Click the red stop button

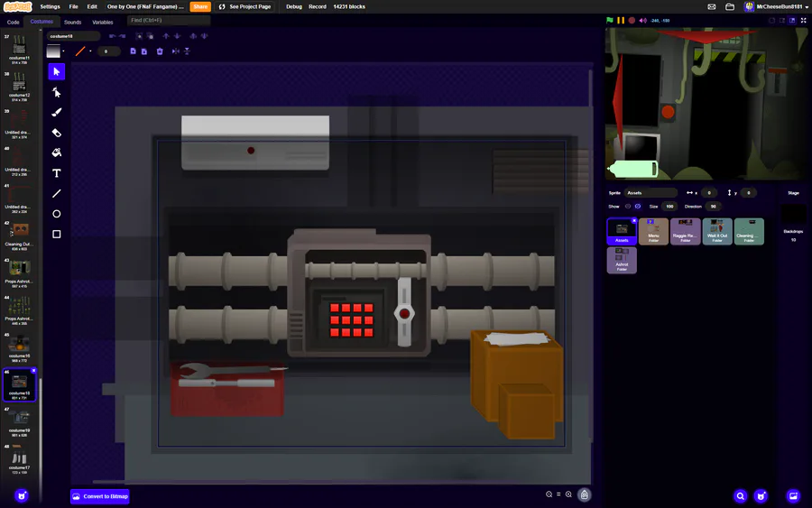632,20
